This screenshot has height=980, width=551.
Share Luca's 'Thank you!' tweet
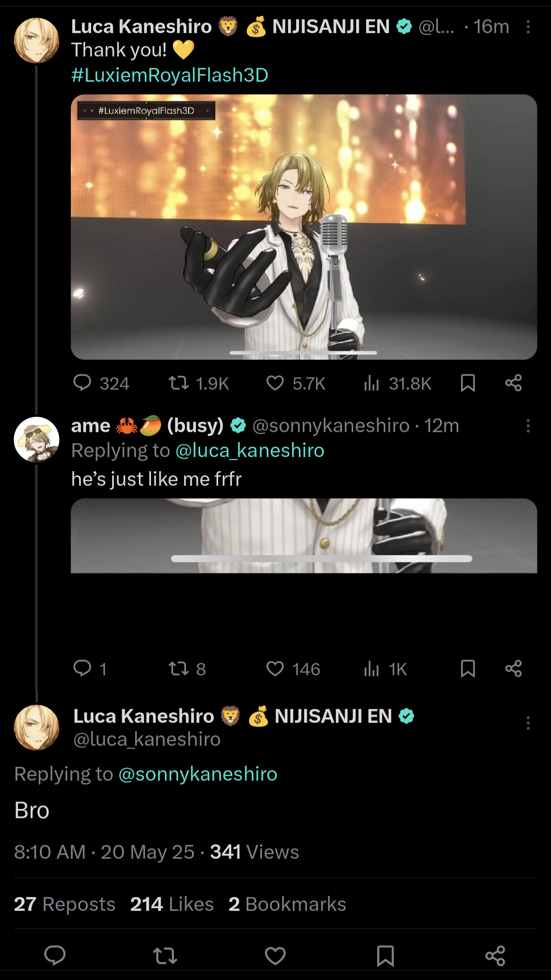pyautogui.click(x=513, y=383)
